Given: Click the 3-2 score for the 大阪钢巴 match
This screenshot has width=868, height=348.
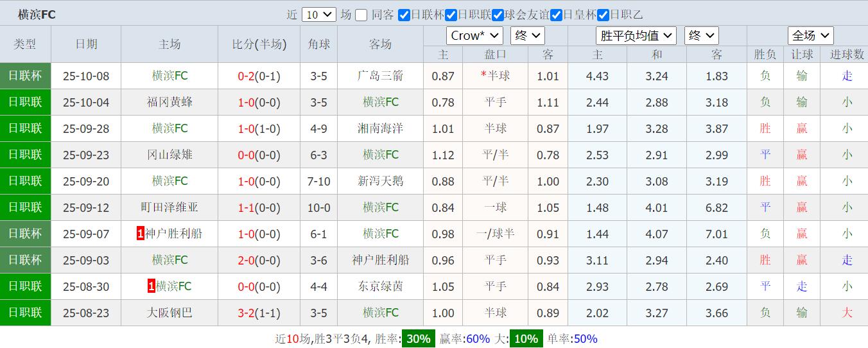Looking at the screenshot, I should tap(247, 313).
